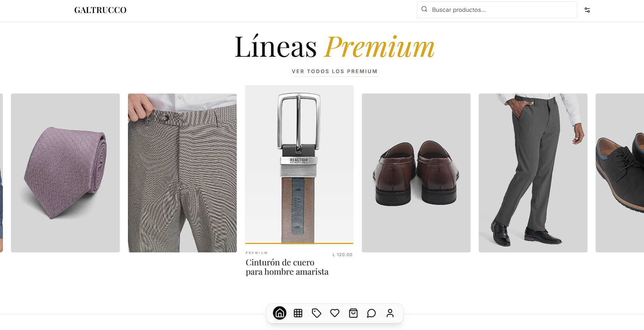Screen dimensions: 644x330
Task: Select the purple tie product image
Action: tap(65, 173)
